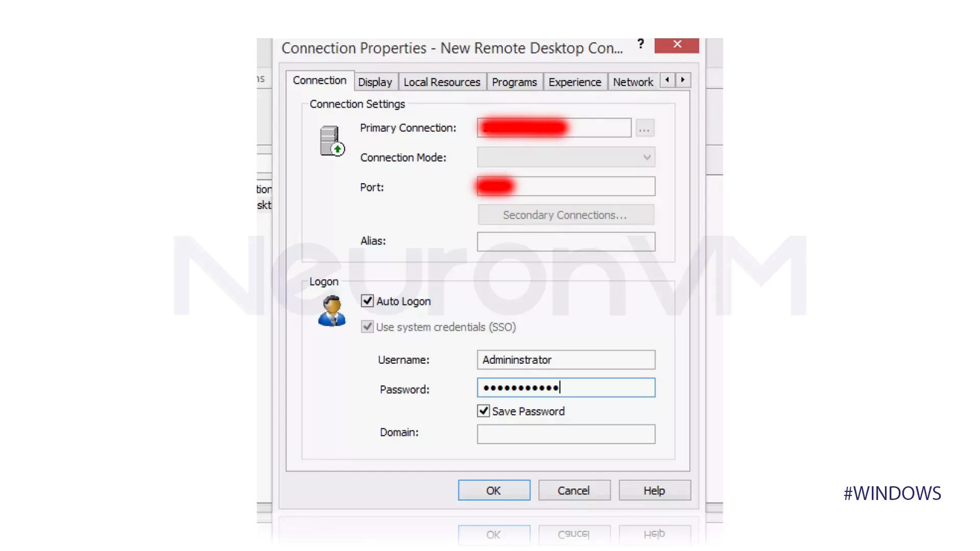This screenshot has width=980, height=551.
Task: Expand the Network tab
Action: [632, 82]
